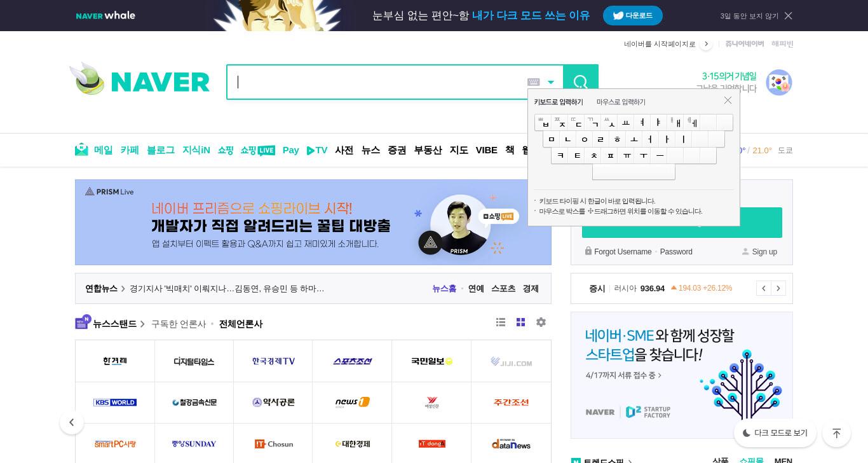868x463 pixels.
Task: Select the 구독한 언론사 tab
Action: [179, 324]
